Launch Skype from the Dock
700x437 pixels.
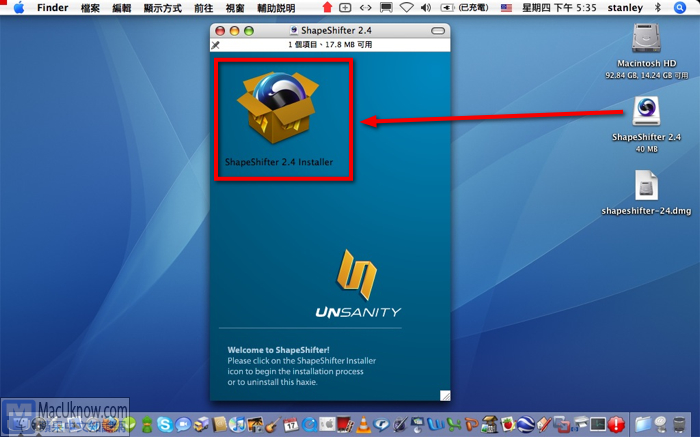pos(165,424)
